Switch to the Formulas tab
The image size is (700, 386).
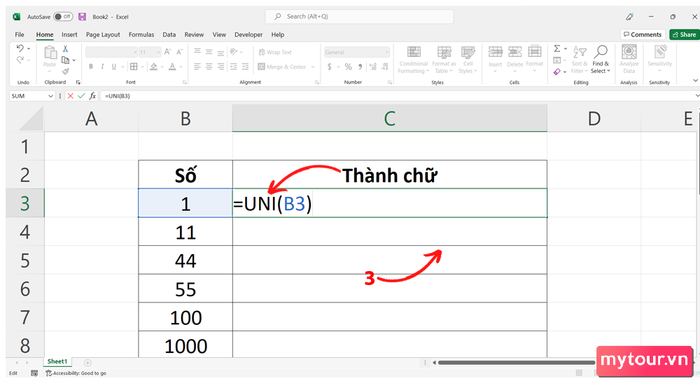[x=141, y=34]
